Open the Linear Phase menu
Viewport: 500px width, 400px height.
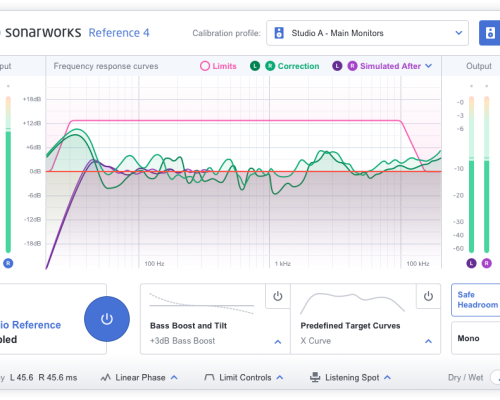click(x=139, y=378)
